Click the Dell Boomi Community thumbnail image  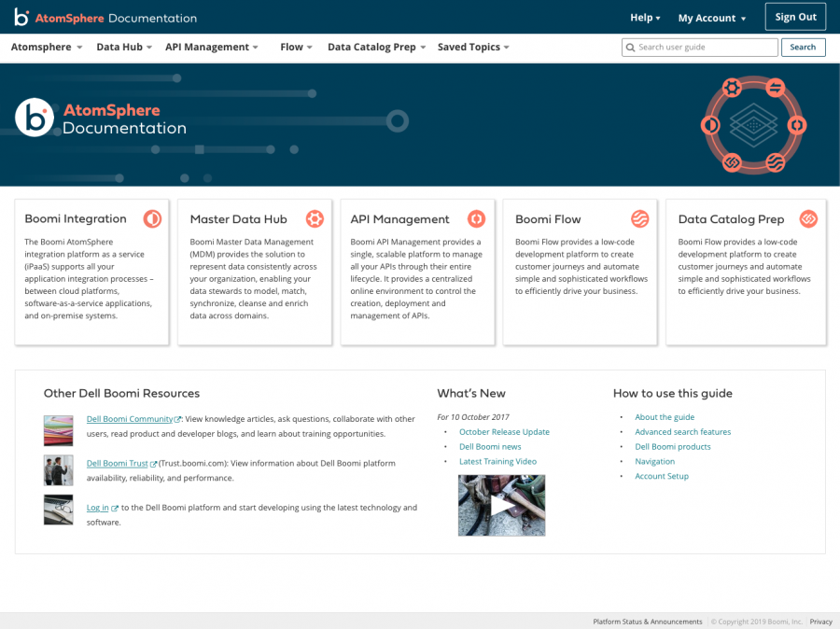59,430
